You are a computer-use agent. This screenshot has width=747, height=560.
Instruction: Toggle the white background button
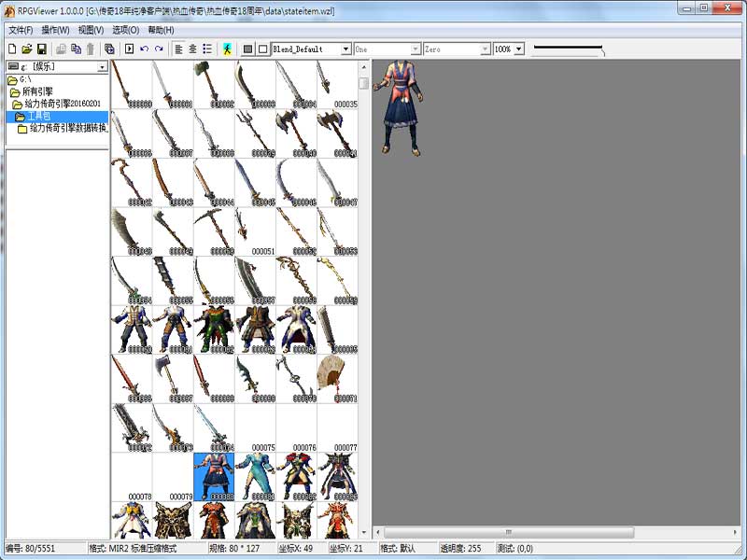point(262,49)
